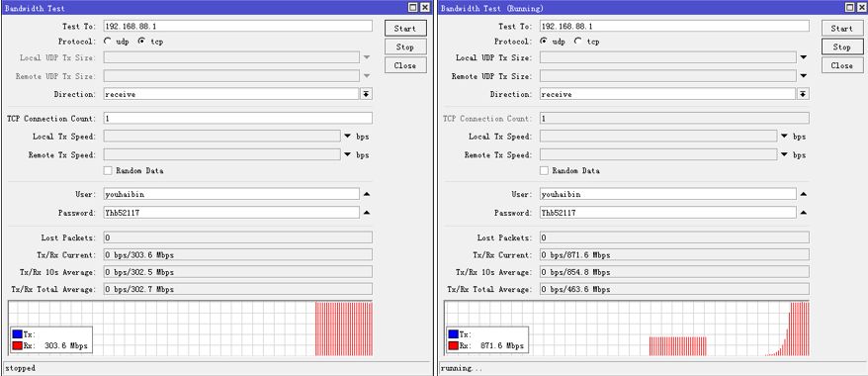Click 'Rx: 303.6 Mbps' legend text
Viewport: 868px width, 376px height.
[x=54, y=346]
